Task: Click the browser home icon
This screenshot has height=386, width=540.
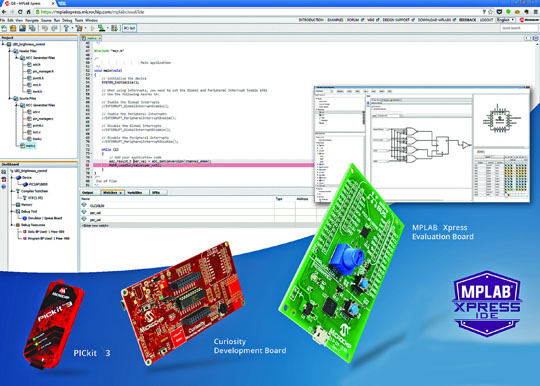Action: click(x=29, y=12)
